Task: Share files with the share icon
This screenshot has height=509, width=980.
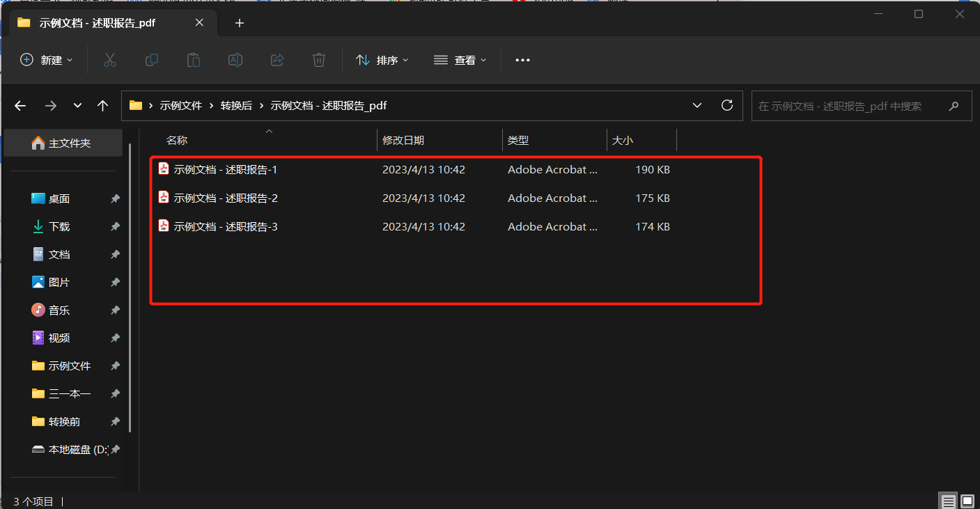Action: pyautogui.click(x=277, y=60)
